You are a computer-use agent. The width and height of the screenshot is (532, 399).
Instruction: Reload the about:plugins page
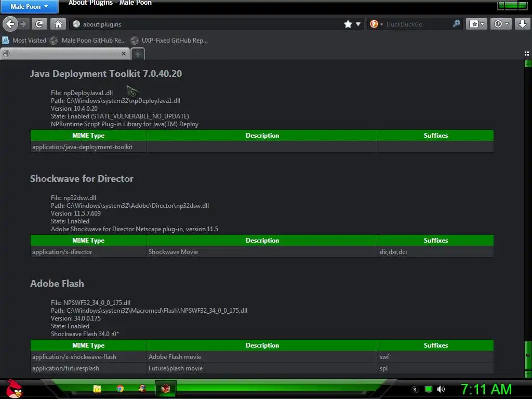pyautogui.click(x=39, y=24)
